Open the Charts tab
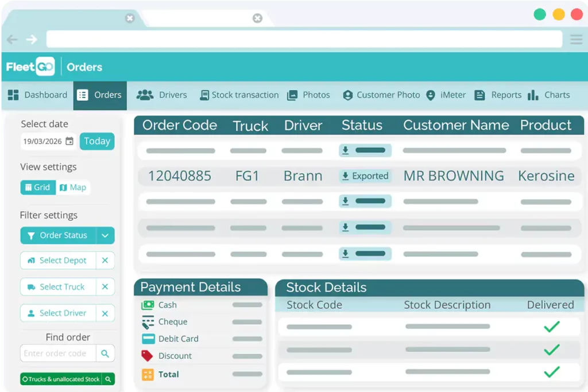 [x=548, y=95]
